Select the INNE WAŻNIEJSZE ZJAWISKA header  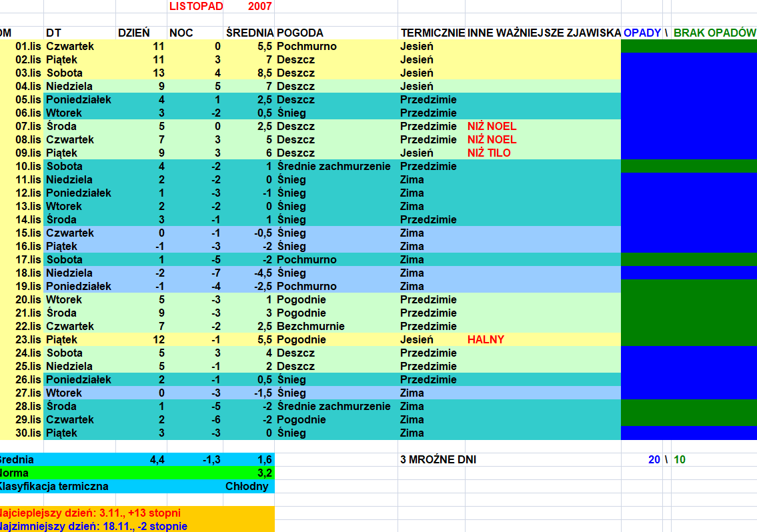(x=544, y=33)
